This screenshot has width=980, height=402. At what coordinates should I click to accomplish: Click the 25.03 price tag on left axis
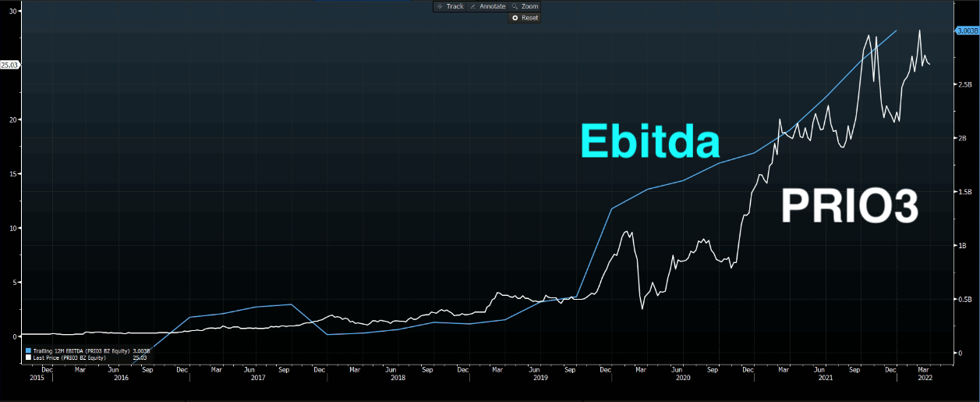click(x=10, y=66)
